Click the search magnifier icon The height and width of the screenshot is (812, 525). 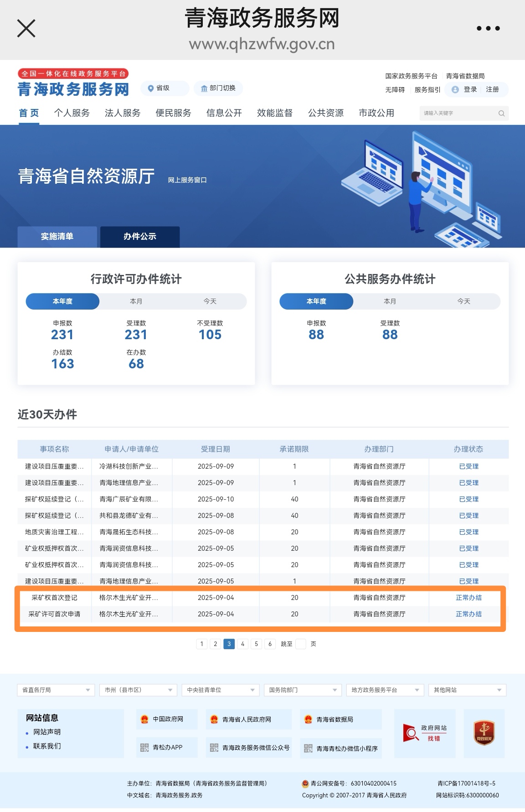(x=501, y=114)
